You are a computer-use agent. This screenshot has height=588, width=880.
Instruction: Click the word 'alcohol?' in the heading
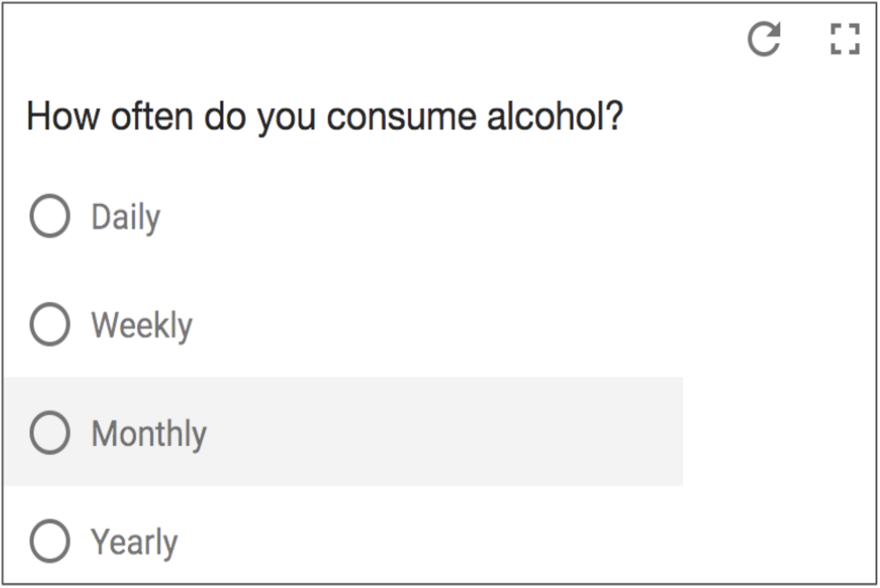coord(555,116)
